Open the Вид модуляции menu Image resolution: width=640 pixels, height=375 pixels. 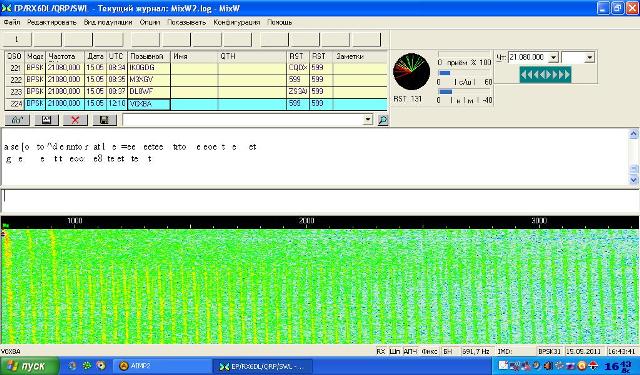[108, 22]
